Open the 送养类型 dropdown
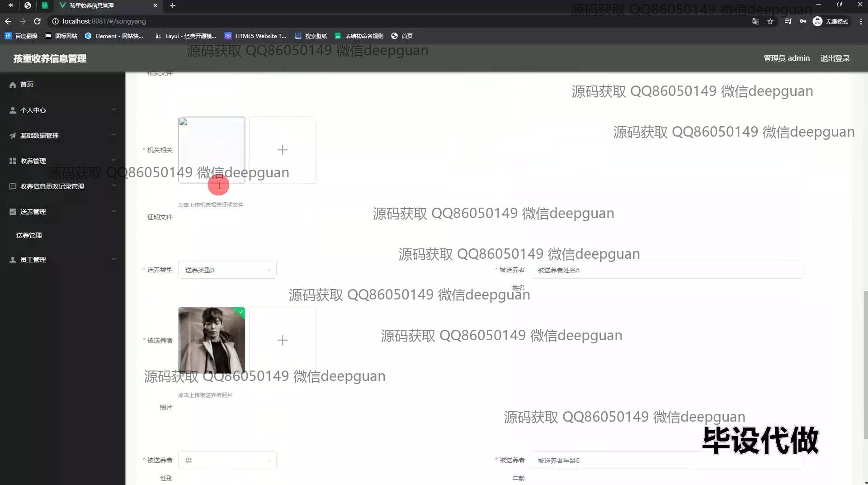The height and width of the screenshot is (485, 868). [227, 270]
